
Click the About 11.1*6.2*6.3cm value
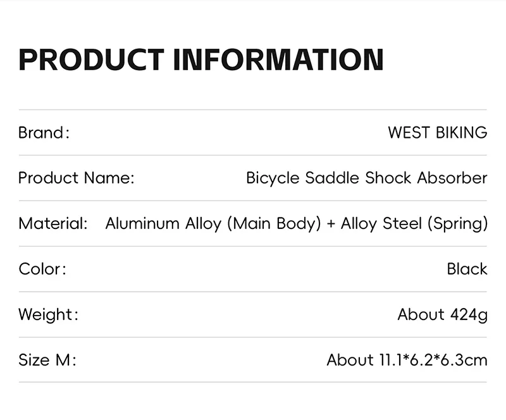tap(407, 360)
